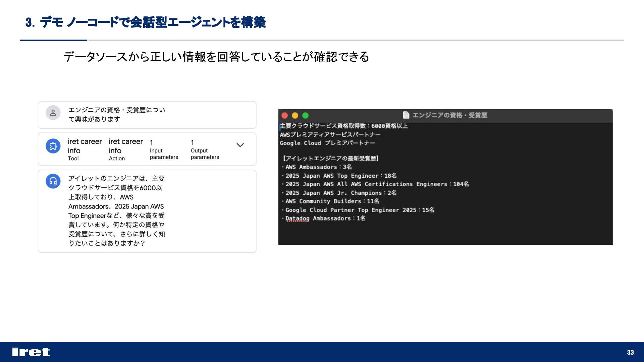
Task: Click the iret logo in the footer
Action: tap(31, 352)
